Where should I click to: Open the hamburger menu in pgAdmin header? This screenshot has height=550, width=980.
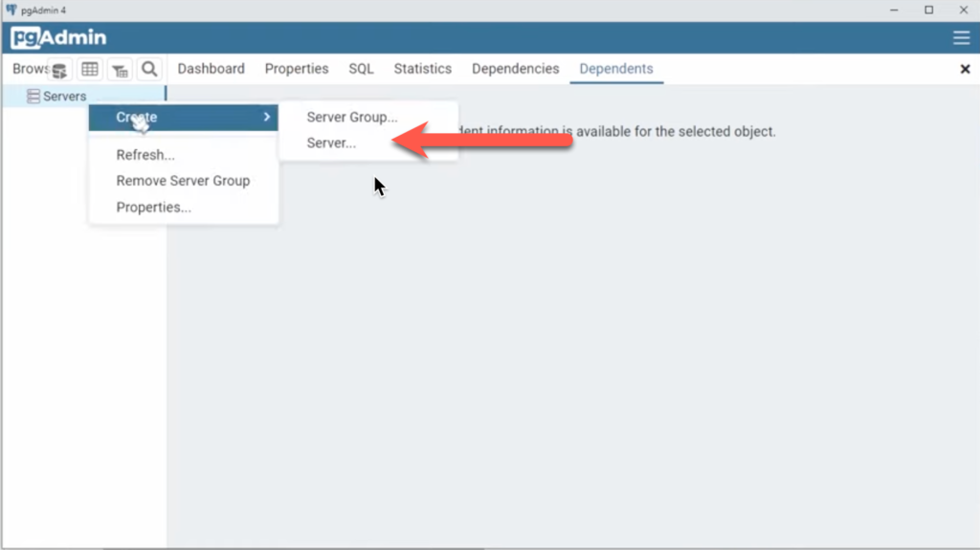click(961, 37)
